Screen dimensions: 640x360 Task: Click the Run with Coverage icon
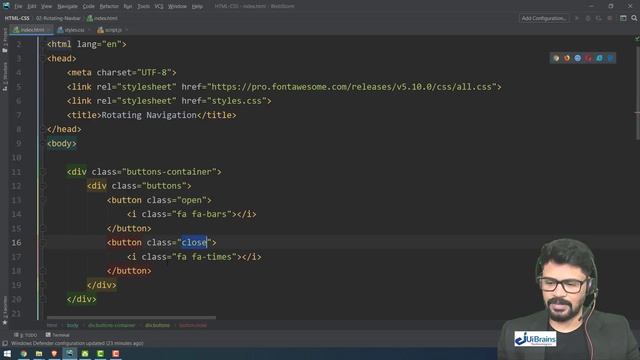[x=598, y=18]
